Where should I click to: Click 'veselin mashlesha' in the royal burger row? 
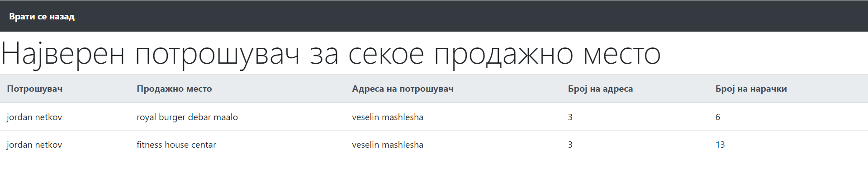(388, 117)
